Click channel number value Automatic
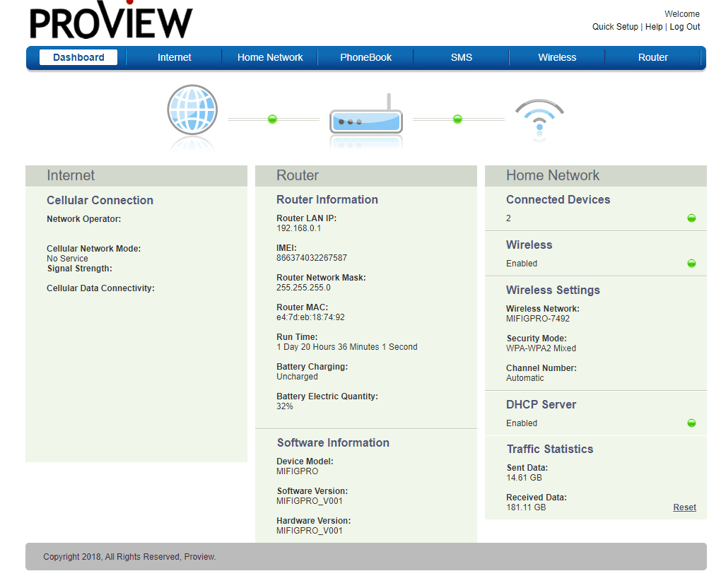 524,378
